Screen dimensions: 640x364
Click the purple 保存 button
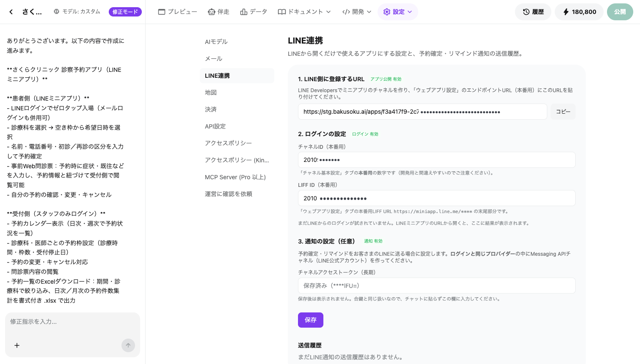coord(311,320)
